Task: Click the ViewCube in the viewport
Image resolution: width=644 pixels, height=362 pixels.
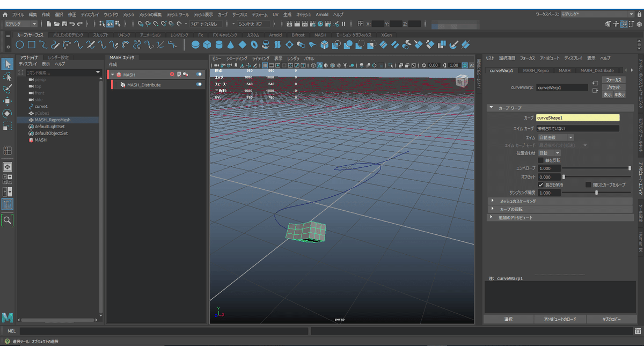Action: click(461, 80)
